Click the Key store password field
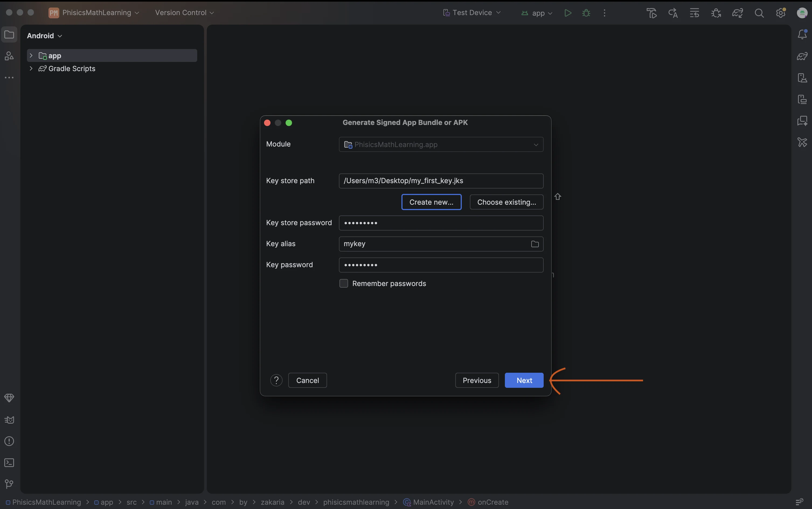 [x=441, y=223]
